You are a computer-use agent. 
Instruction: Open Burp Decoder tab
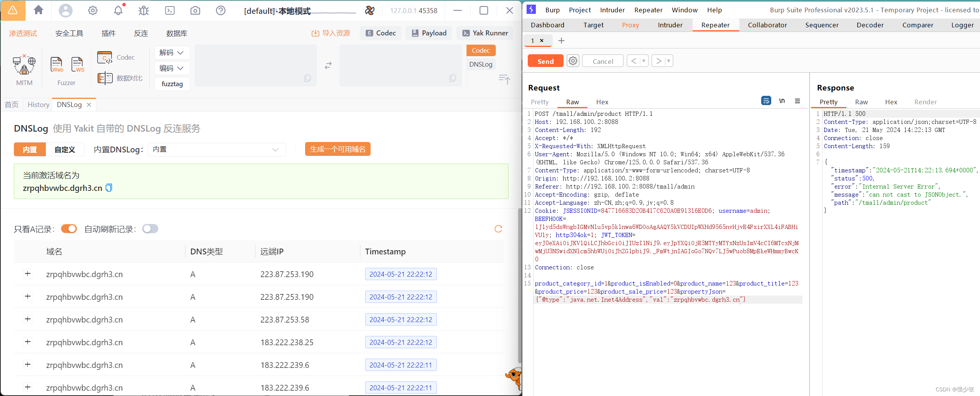pos(870,25)
